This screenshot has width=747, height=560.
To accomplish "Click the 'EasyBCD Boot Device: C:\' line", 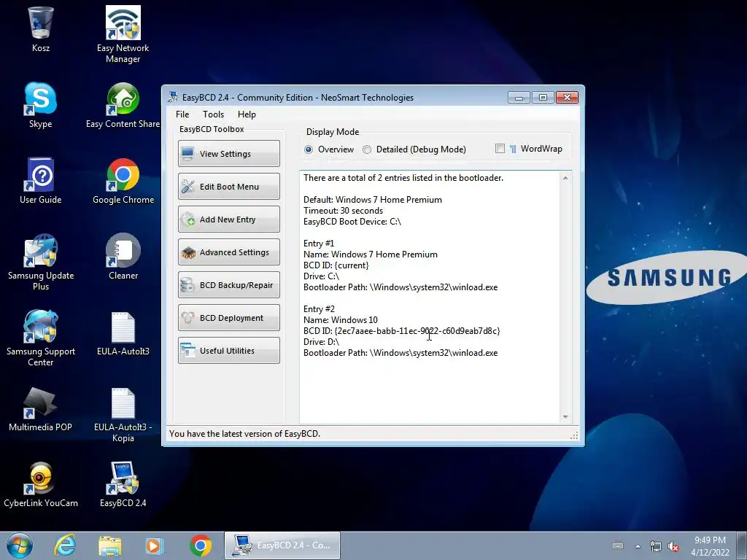I will [x=352, y=222].
